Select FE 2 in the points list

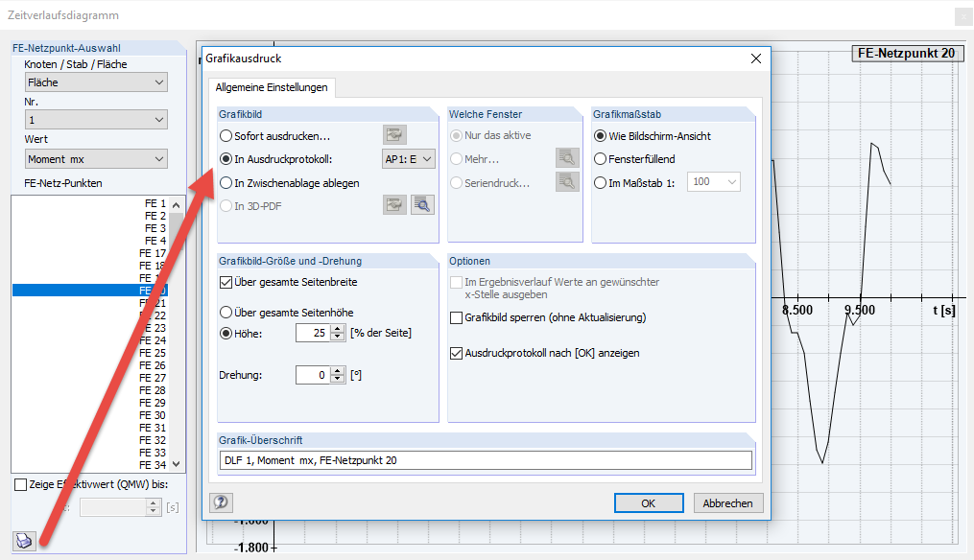90,216
